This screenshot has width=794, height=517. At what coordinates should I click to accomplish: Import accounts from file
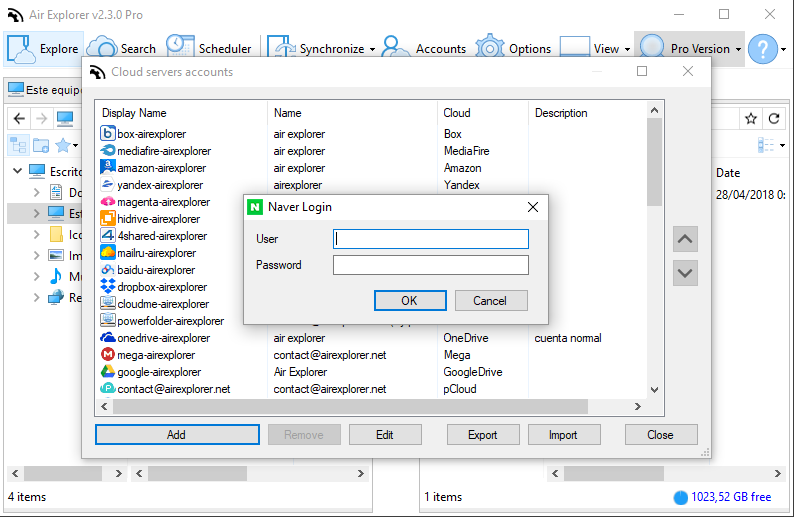tap(564, 434)
